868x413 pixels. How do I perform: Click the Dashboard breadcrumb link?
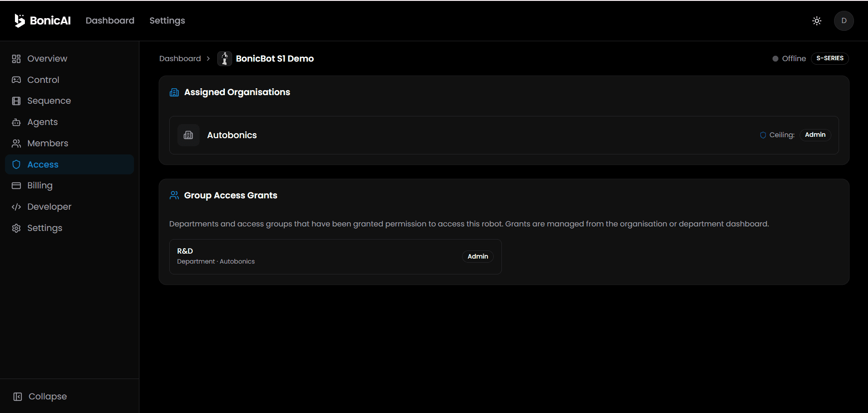(x=180, y=58)
